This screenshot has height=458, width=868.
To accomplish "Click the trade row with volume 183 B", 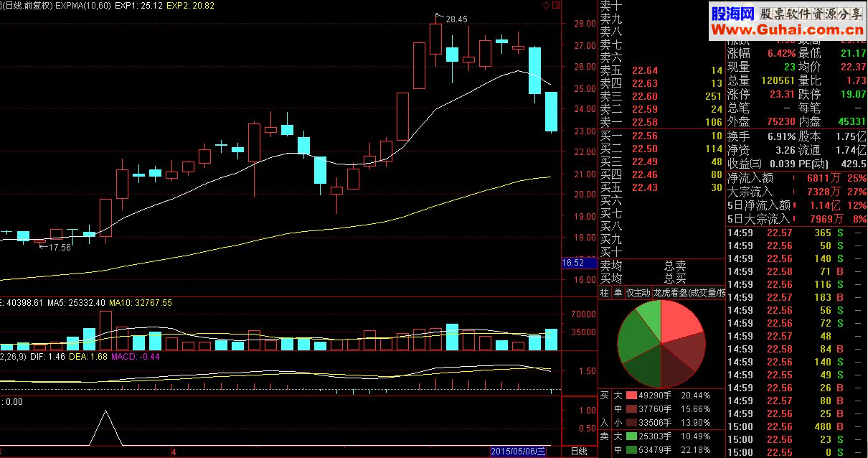I will point(797,297).
